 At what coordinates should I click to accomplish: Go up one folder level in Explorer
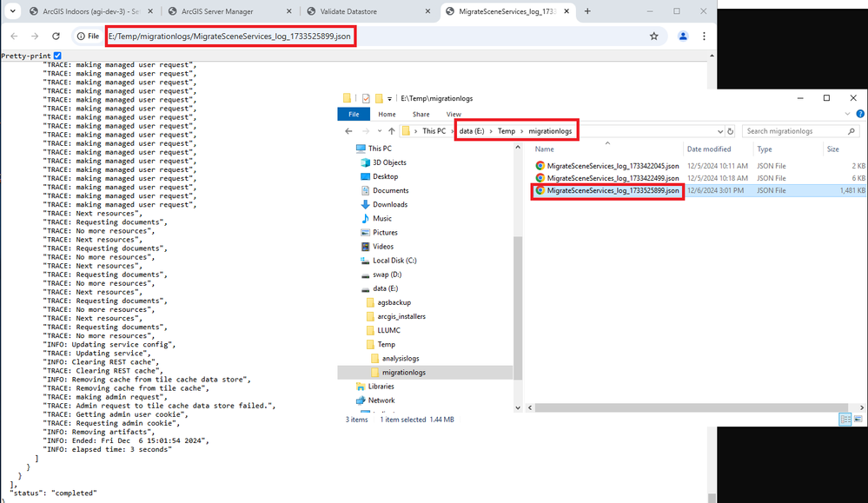(x=391, y=131)
